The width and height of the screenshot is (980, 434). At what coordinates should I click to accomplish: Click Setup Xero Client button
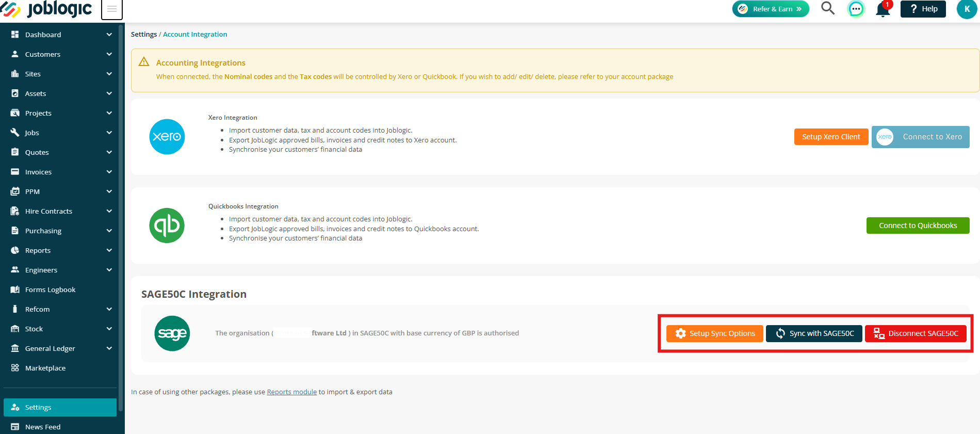click(831, 137)
